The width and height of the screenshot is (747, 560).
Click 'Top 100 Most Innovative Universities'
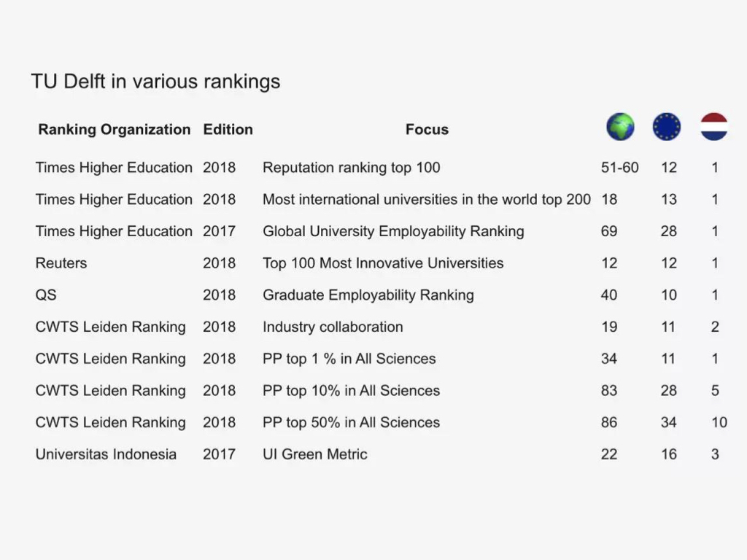pyautogui.click(x=383, y=263)
